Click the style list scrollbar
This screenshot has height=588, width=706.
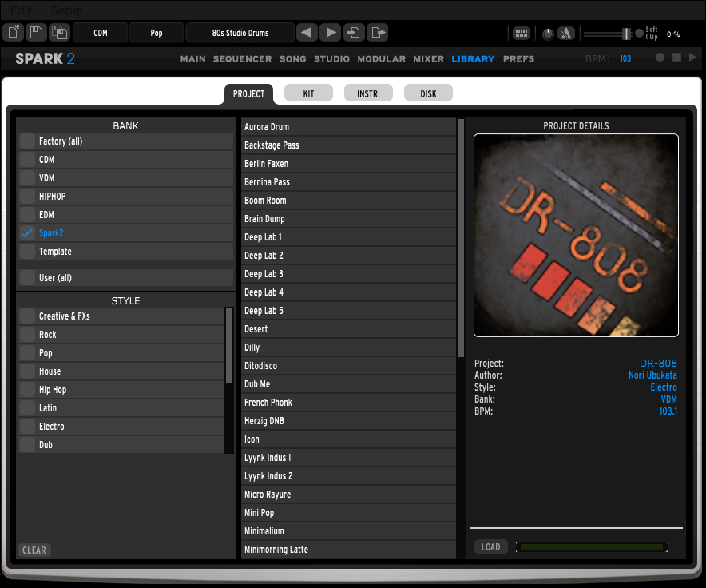(228, 346)
